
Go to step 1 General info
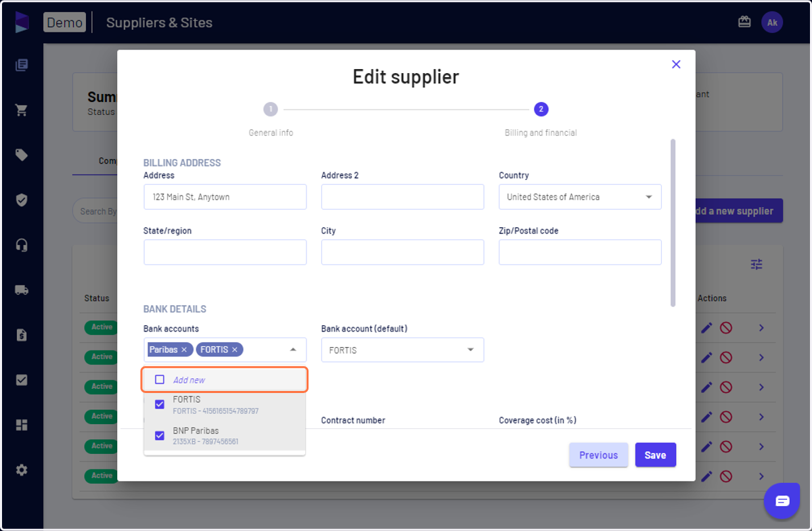[x=271, y=109]
